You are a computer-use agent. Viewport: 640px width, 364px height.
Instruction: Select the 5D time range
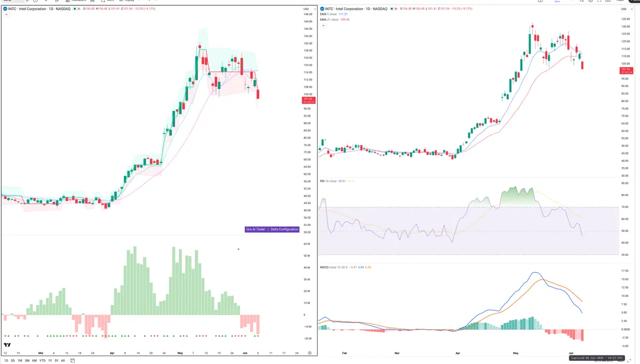click(x=13, y=360)
